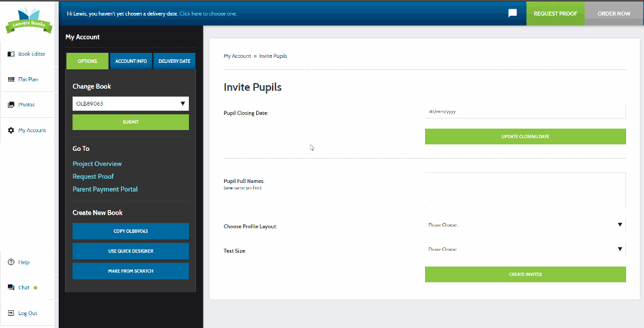
Task: Open the Book Editor icon in sidebar
Action: 11,54
